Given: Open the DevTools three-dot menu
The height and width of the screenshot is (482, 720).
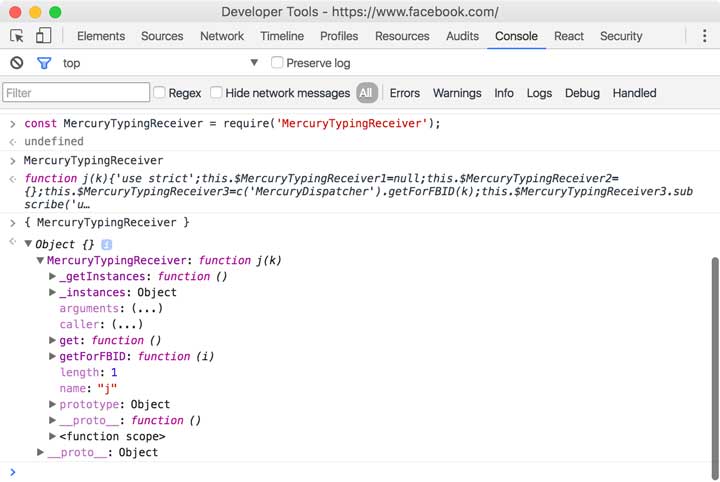Looking at the screenshot, I should (x=705, y=36).
